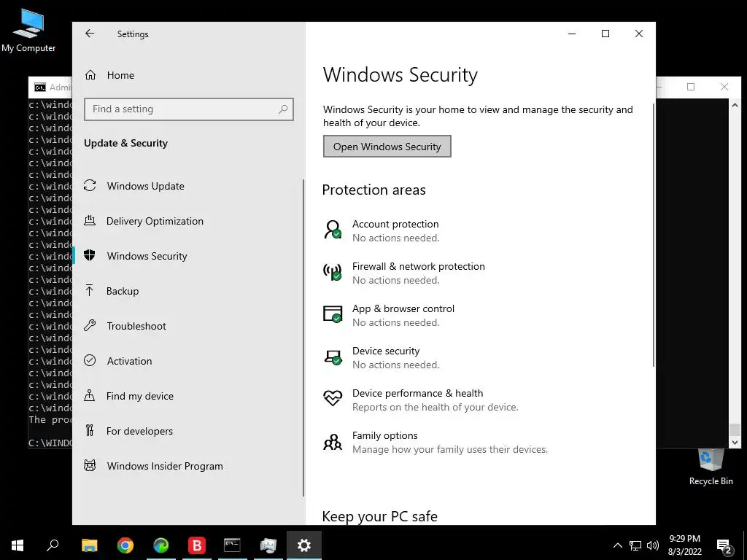
Task: Click the Device security laptop icon
Action: point(333,357)
